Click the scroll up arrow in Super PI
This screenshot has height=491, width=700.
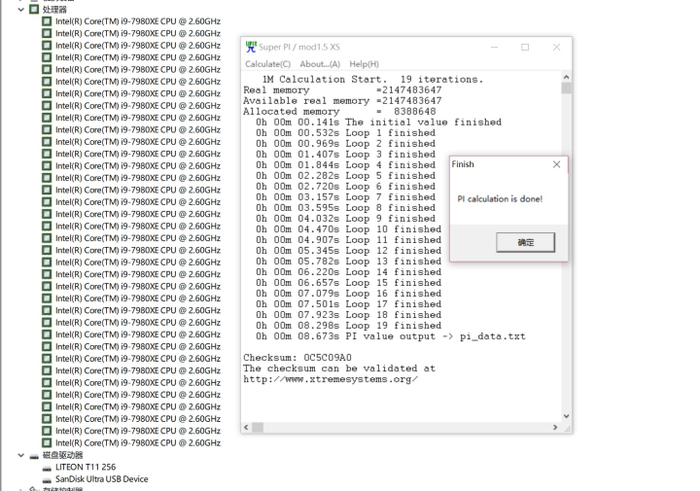pyautogui.click(x=566, y=77)
